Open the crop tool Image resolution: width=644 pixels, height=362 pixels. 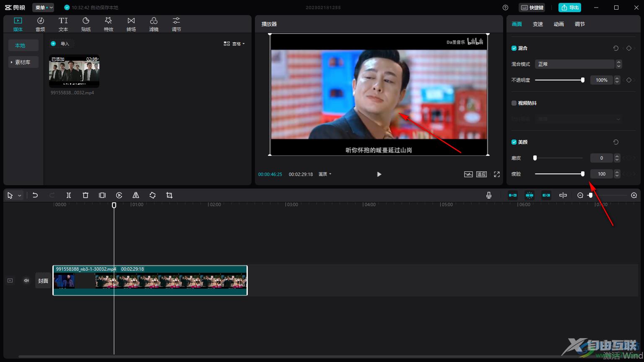point(169,195)
